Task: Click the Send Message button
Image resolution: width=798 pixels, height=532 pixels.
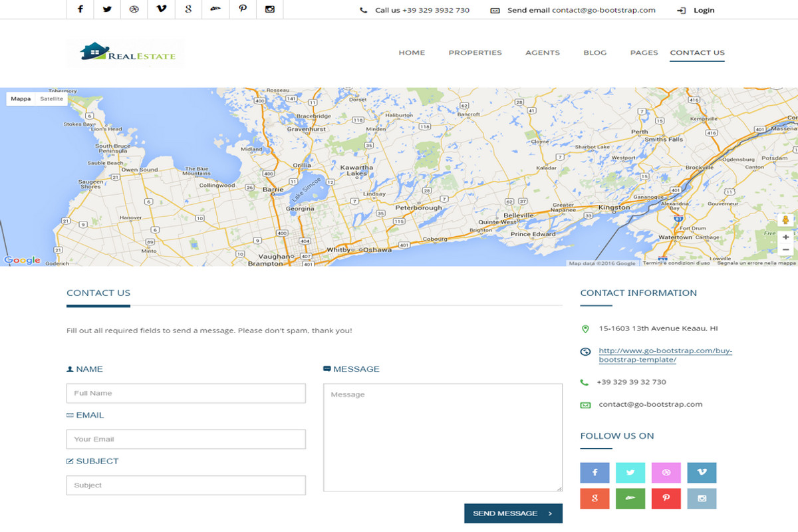Action: [x=513, y=513]
